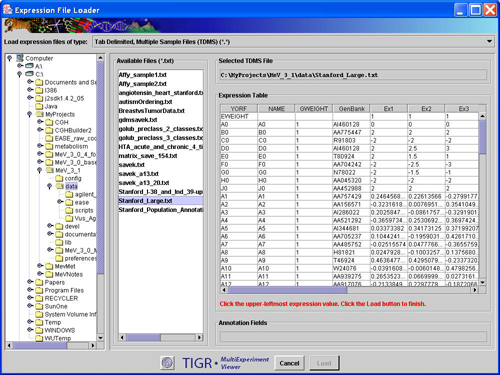Click the A1 row Ex1 expression value
The width and height of the screenshot is (500, 375).
click(x=388, y=196)
